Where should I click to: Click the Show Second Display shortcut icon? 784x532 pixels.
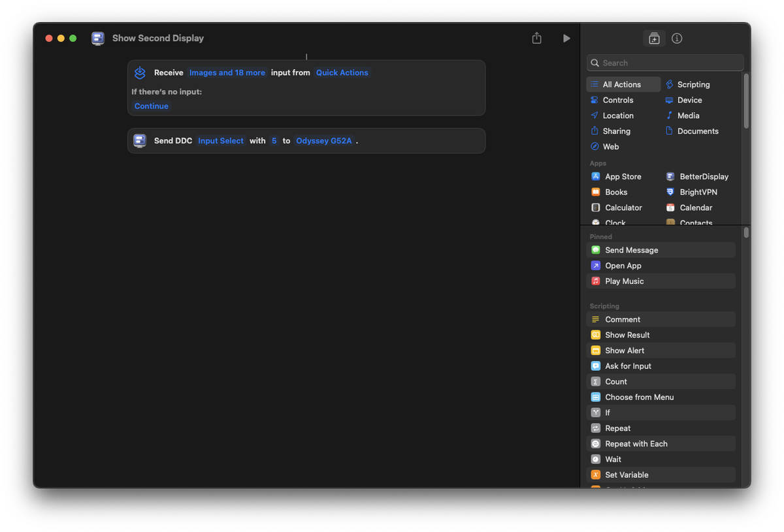tap(98, 39)
